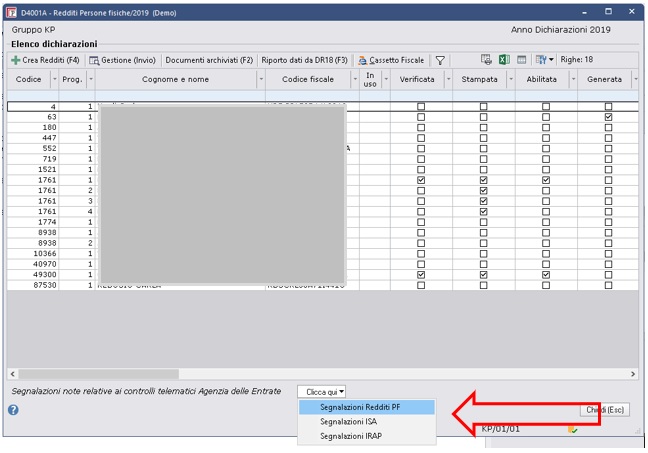Choose Segnalazioni IRAP in the dropdown list
648x453 pixels.
[351, 435]
